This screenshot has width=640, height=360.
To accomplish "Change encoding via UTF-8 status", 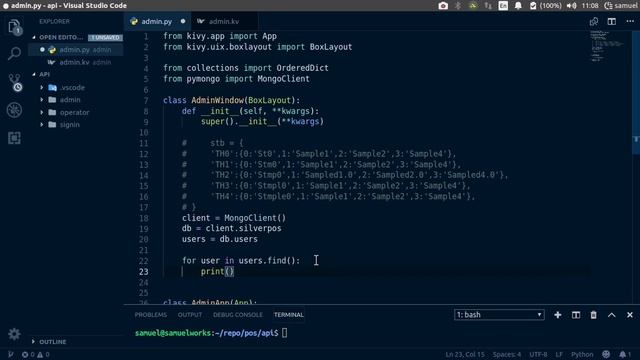I will click(538, 354).
